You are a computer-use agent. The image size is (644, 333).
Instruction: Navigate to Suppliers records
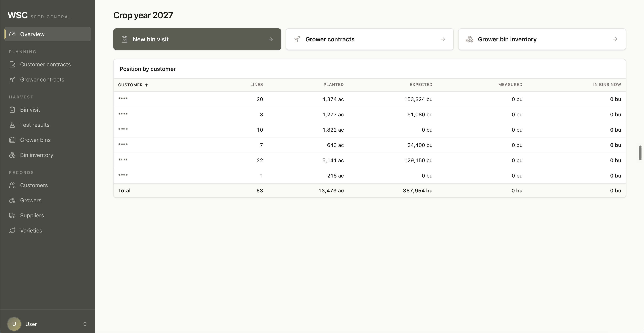[x=48, y=215]
